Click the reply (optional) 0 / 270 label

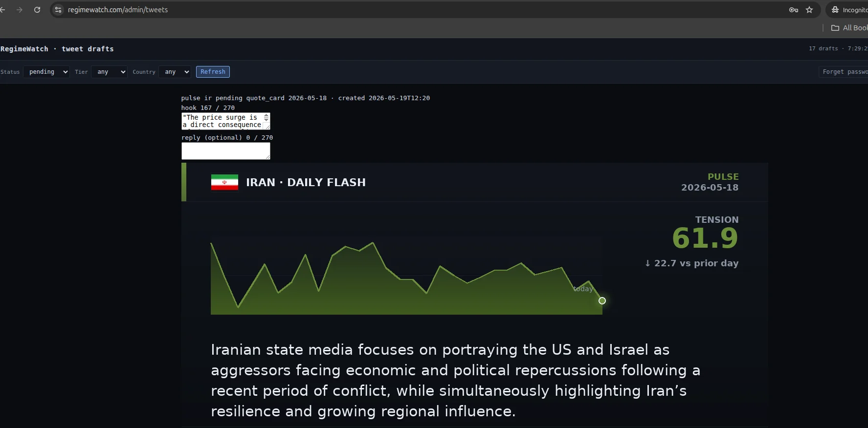pos(227,138)
